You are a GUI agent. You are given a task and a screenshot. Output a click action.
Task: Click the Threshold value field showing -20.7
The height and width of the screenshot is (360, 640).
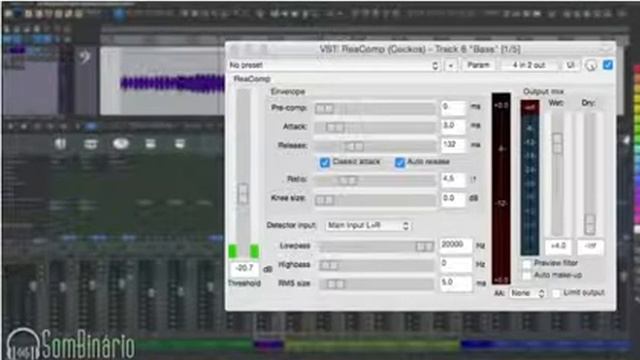[244, 268]
